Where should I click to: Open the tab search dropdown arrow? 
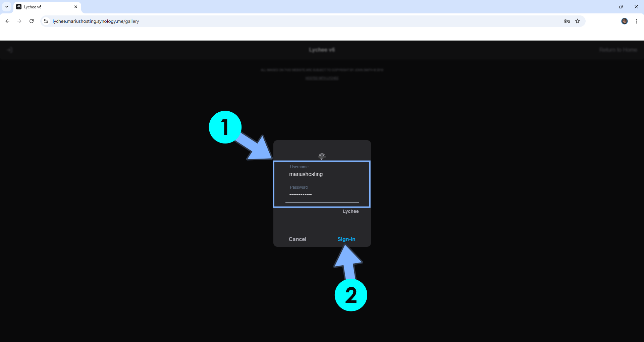[7, 7]
